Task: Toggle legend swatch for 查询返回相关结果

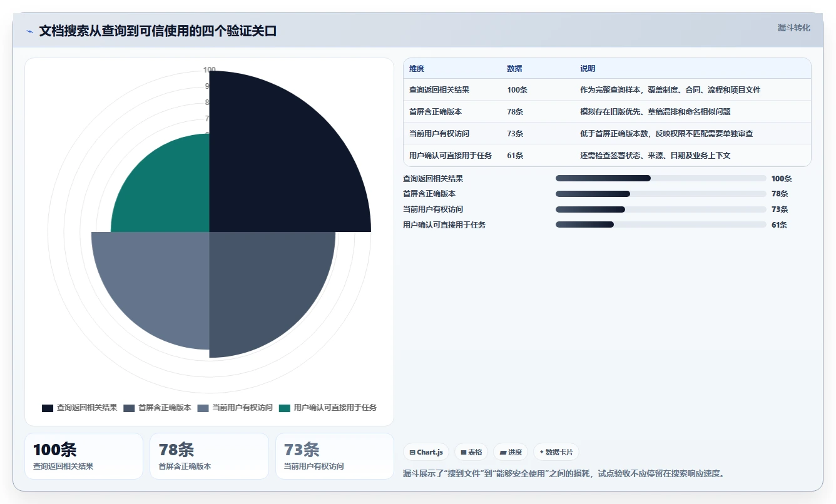Action: pos(48,408)
